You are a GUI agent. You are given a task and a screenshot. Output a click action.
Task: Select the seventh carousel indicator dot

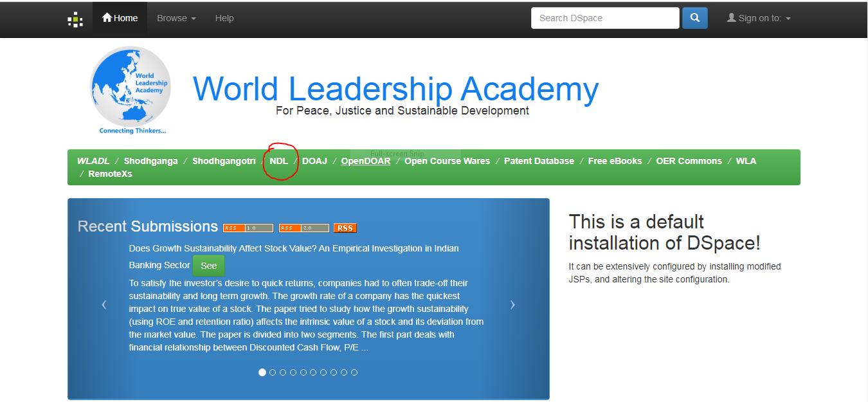(x=323, y=372)
